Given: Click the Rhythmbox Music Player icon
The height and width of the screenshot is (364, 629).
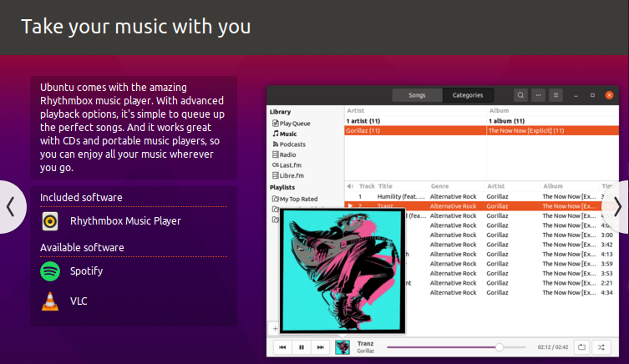Looking at the screenshot, I should 51,221.
